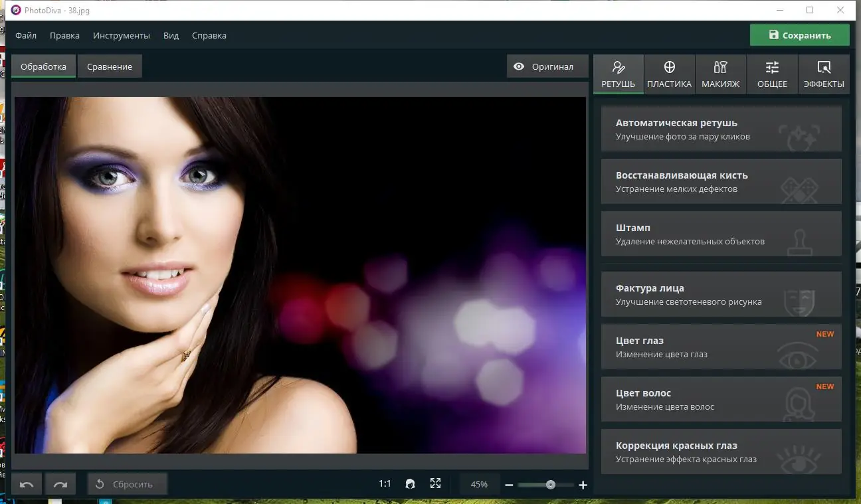Open the Вид menu
The height and width of the screenshot is (504, 861).
pyautogui.click(x=171, y=35)
